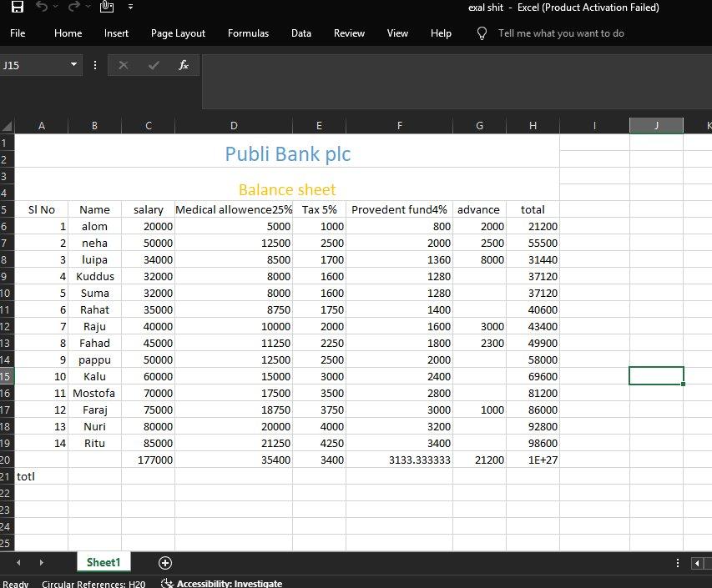Viewport: 712px width, 588px height.
Task: Click the Cancel X icon in the formula bar
Action: [x=123, y=65]
